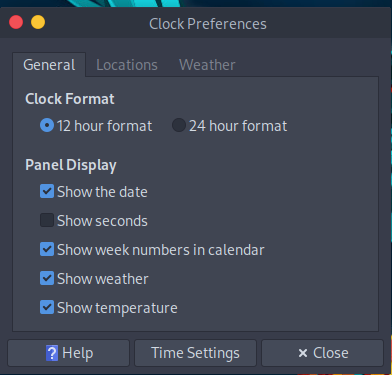This screenshot has width=392, height=375.
Task: Turn off the Show temperature checkbox
Action: pyautogui.click(x=47, y=307)
